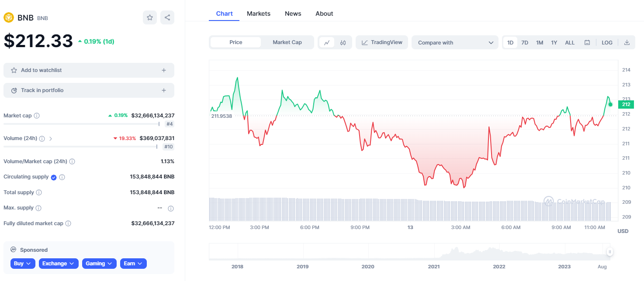Enable LOG scale on chart
Screen dimensions: 644x281
(607, 42)
